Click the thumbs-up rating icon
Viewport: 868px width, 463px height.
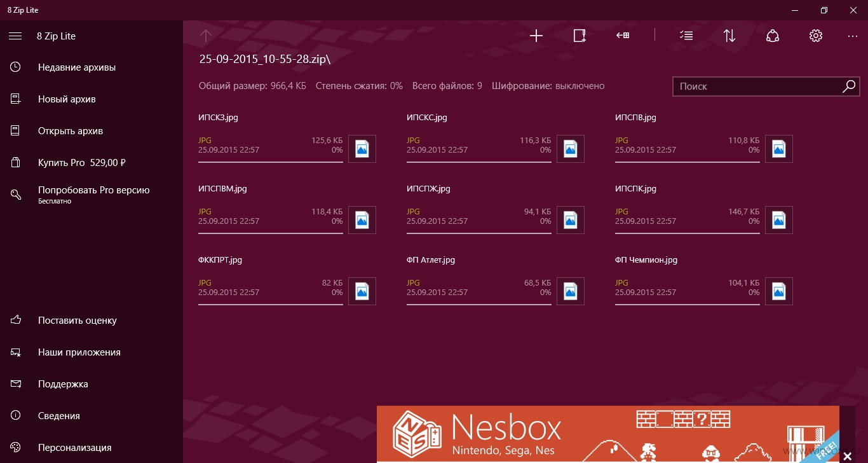(x=15, y=320)
